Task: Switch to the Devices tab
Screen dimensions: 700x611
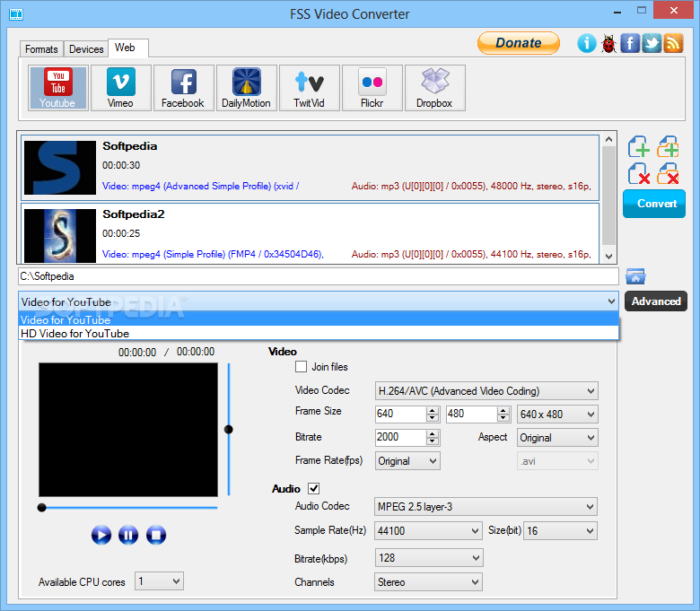Action: click(86, 49)
